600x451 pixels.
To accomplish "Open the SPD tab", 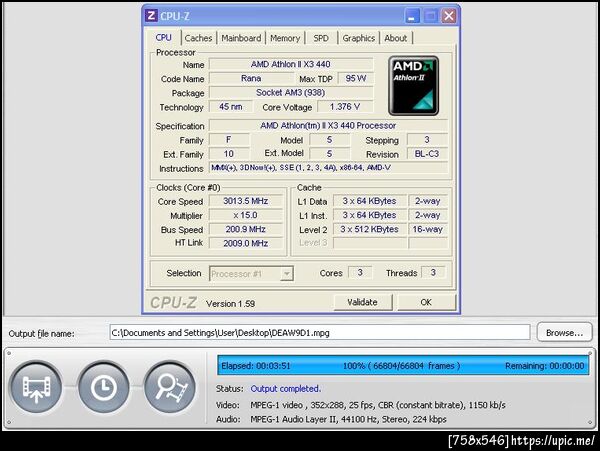I will click(x=321, y=38).
